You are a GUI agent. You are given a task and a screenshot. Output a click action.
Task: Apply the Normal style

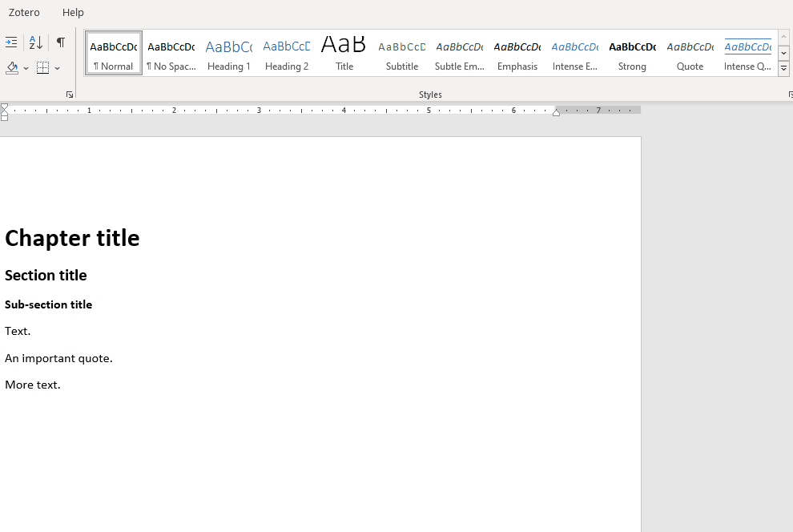(114, 53)
